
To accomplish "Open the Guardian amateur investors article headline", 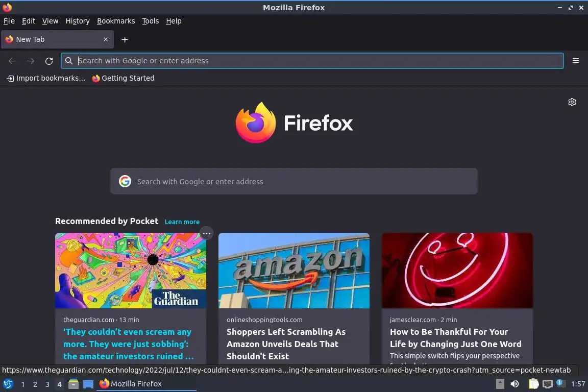I will click(x=128, y=344).
